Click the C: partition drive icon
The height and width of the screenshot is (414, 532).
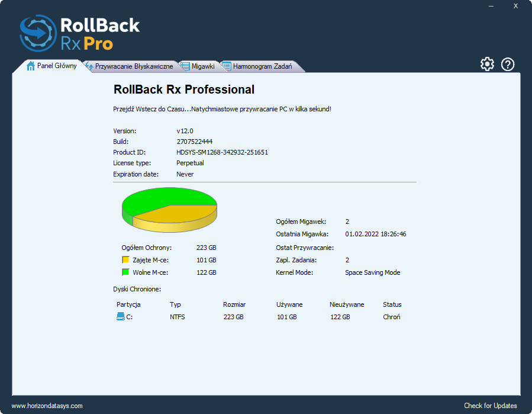(x=121, y=316)
